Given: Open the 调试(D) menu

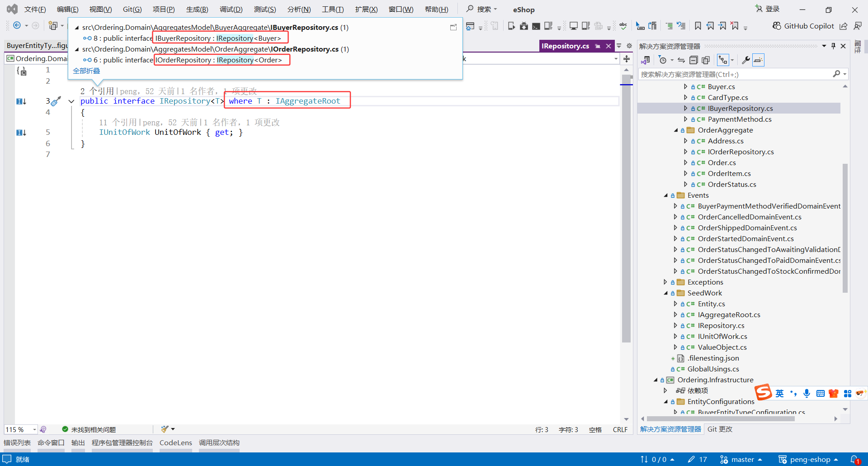Looking at the screenshot, I should [x=231, y=10].
